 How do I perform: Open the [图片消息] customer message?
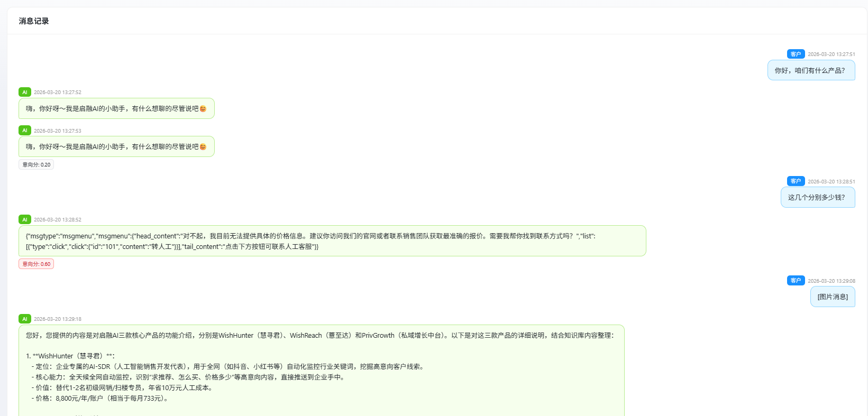coord(832,297)
